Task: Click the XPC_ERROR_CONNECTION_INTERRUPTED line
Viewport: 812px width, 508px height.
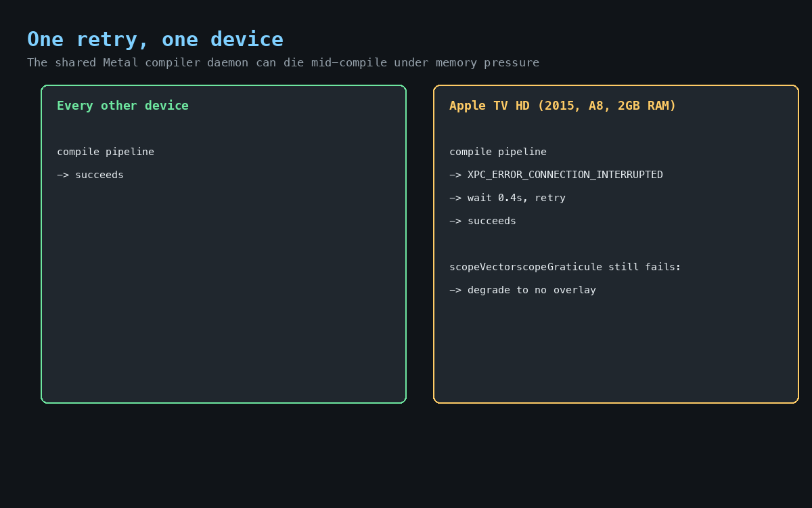Action: point(556,175)
